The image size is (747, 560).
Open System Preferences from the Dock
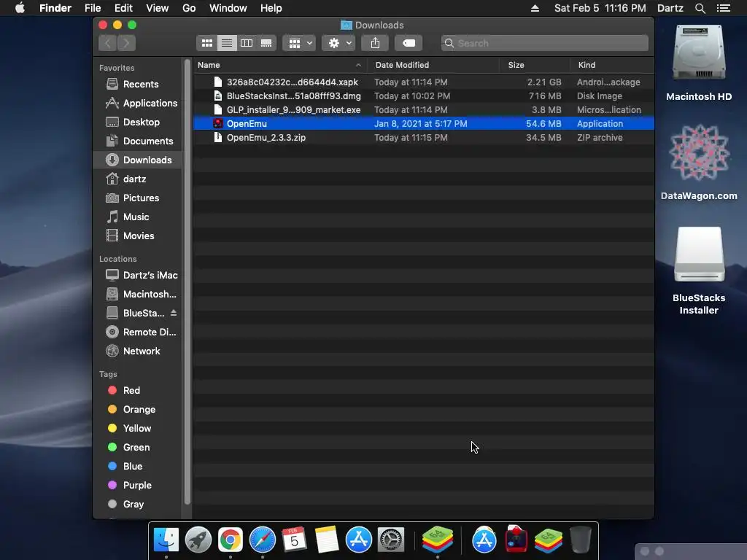click(391, 540)
